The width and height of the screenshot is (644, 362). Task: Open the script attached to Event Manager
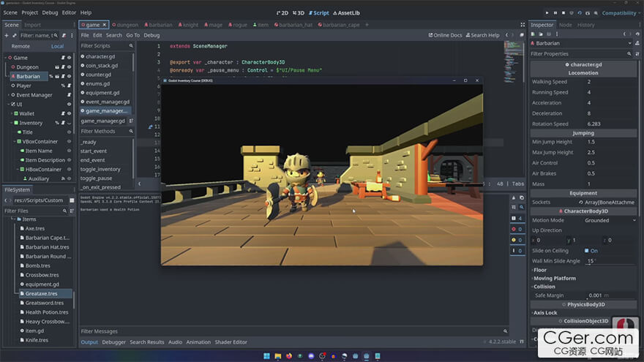(x=69, y=95)
